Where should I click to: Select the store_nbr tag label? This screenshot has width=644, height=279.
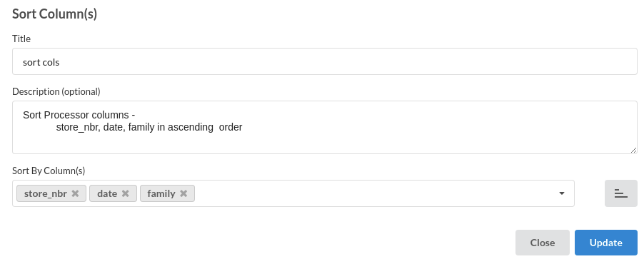pos(45,193)
